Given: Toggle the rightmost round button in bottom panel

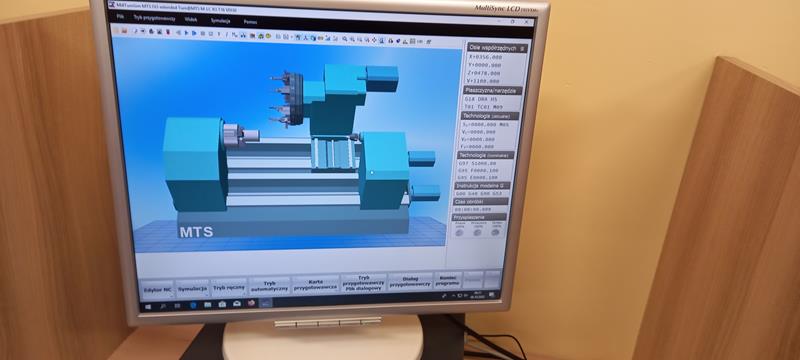Looking at the screenshot, I should (x=495, y=232).
